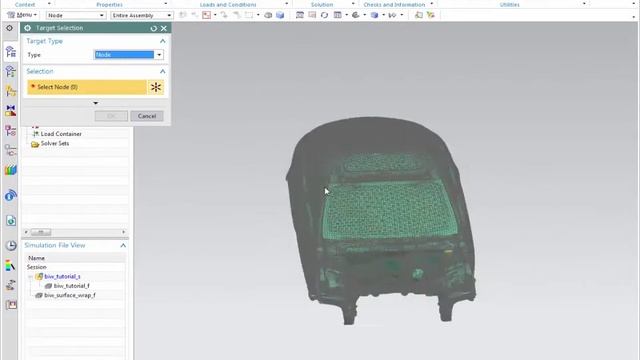Screen dimensions: 640x360
Task: Click the circular refresh icon in toolbar
Action: [x=324, y=15]
